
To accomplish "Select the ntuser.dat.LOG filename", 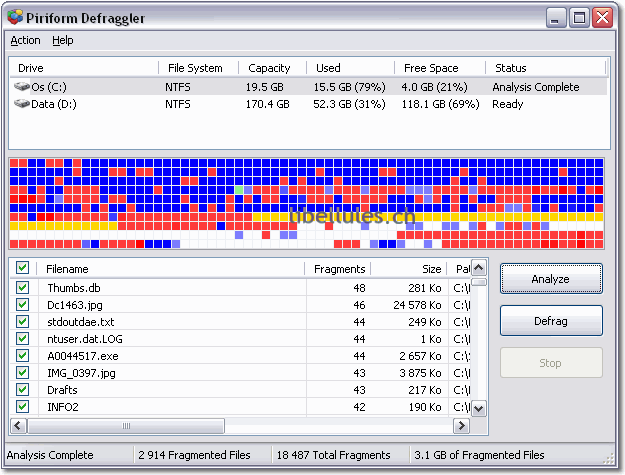I will point(85,339).
